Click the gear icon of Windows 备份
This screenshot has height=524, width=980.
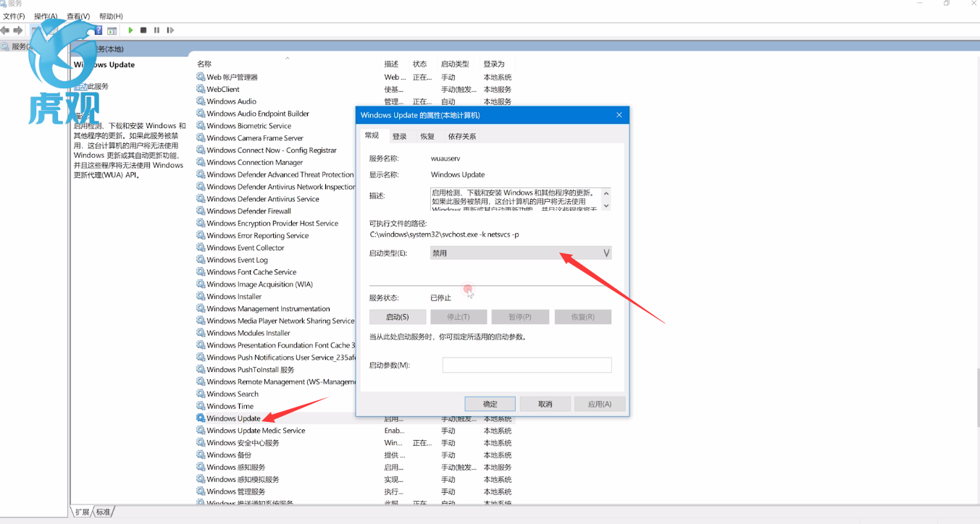[201, 455]
